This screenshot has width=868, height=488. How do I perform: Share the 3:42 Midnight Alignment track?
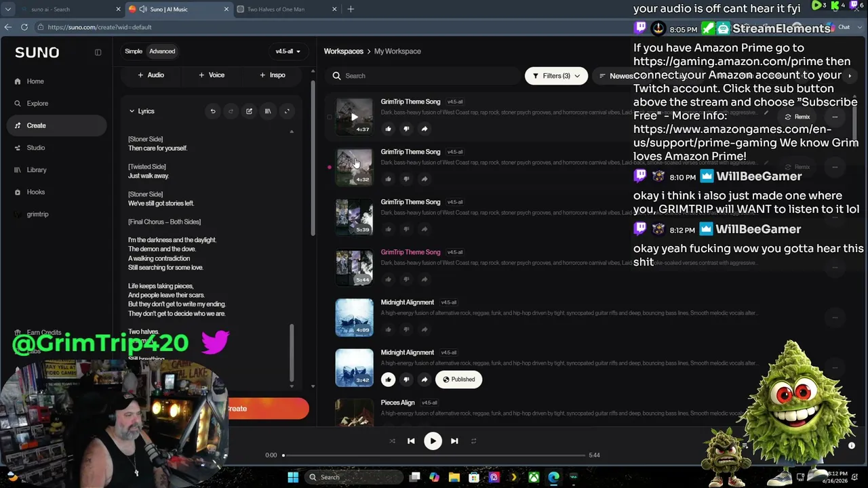pyautogui.click(x=425, y=380)
